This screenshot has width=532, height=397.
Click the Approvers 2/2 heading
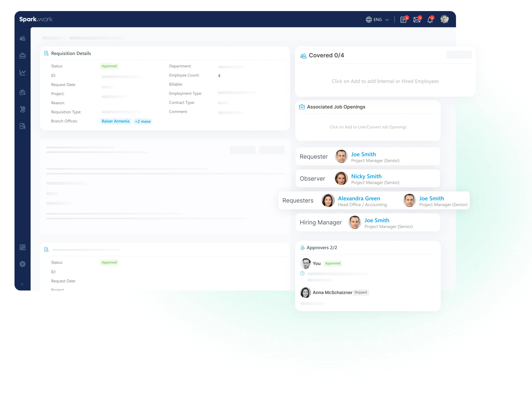point(322,248)
